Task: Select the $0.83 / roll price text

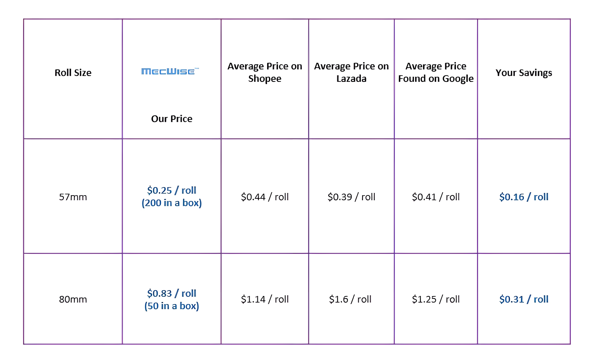Action: click(172, 294)
